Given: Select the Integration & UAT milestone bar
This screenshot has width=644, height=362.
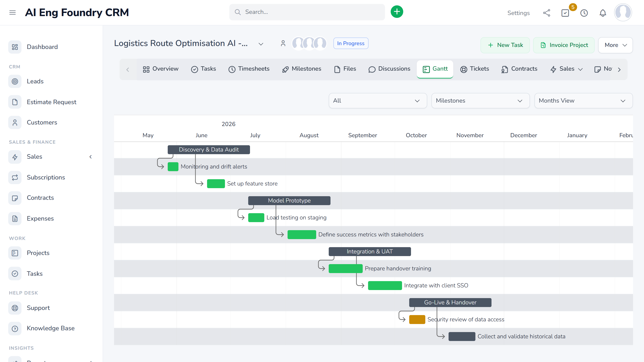Looking at the screenshot, I should [369, 252].
